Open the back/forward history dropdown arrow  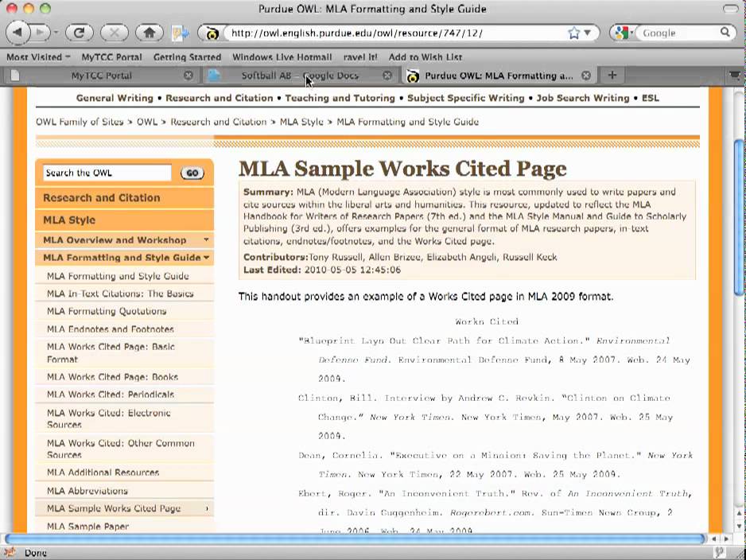pos(56,33)
